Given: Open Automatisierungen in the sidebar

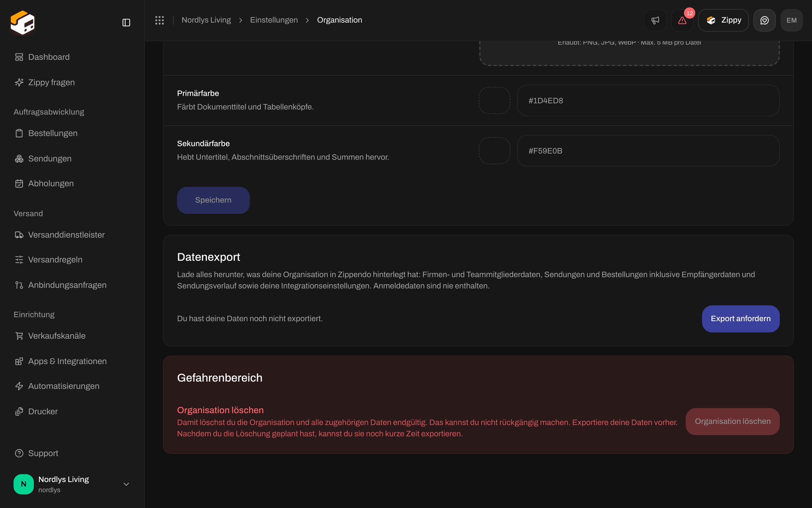Looking at the screenshot, I should 72,386.
